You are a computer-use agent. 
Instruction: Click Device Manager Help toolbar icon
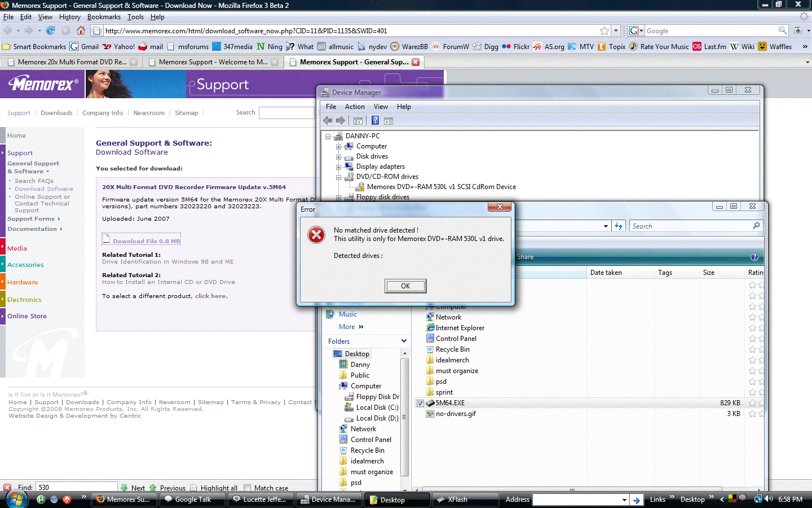click(375, 120)
